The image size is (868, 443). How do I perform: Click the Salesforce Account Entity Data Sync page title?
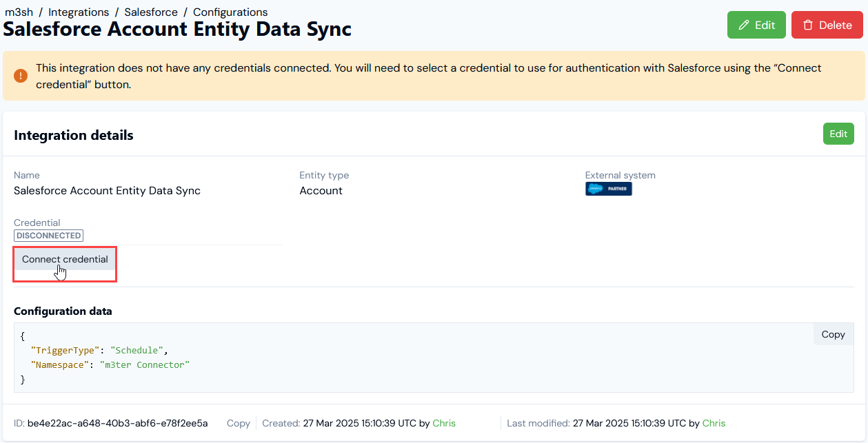(178, 29)
